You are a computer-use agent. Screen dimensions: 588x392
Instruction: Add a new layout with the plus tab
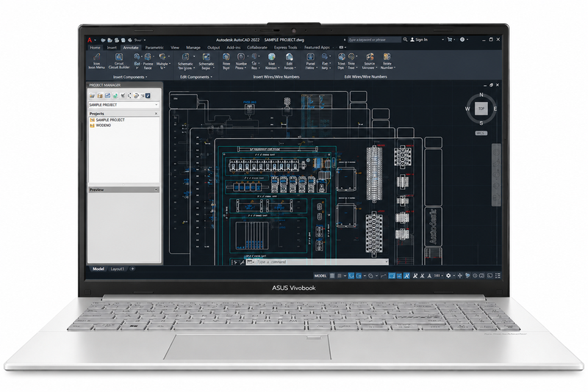(132, 269)
